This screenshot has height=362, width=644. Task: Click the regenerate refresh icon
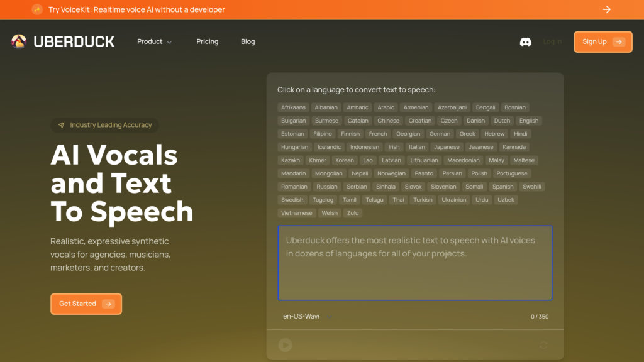coord(543,345)
